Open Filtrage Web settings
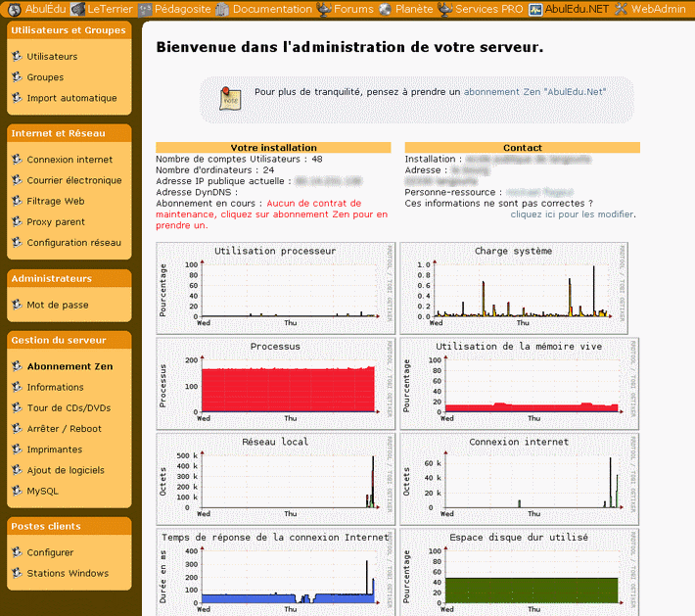The height and width of the screenshot is (616, 695). coord(56,201)
